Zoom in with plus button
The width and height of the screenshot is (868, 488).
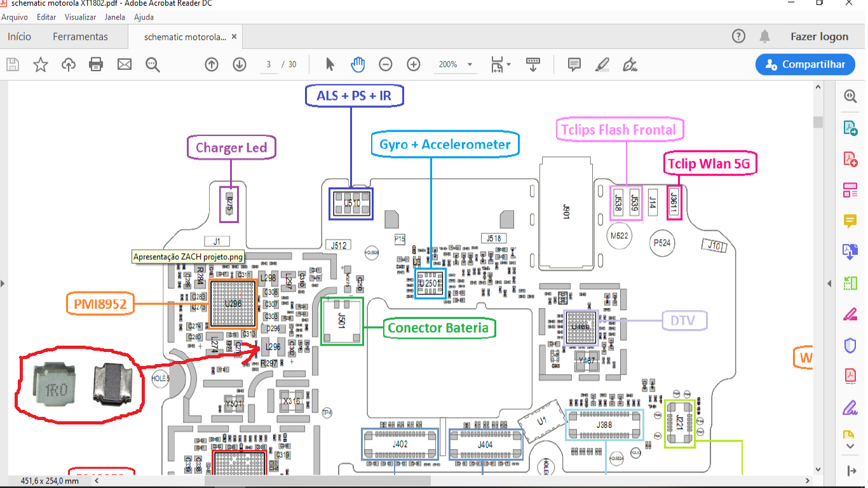click(x=414, y=64)
